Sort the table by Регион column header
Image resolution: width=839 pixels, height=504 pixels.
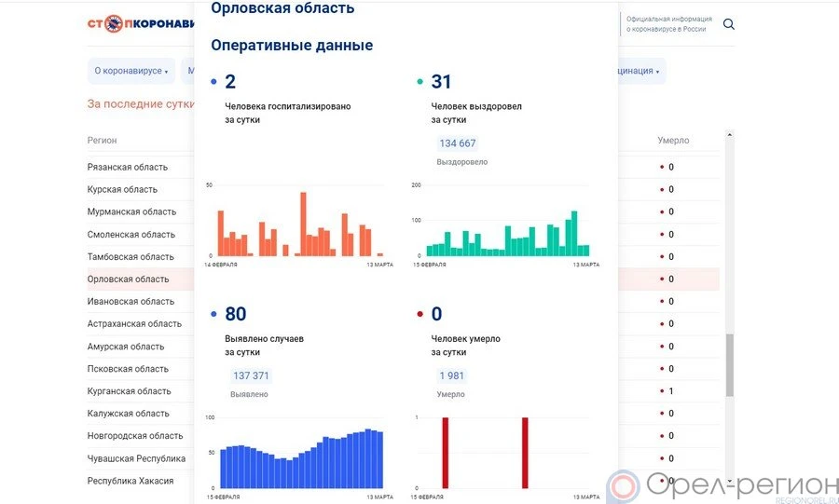(103, 141)
